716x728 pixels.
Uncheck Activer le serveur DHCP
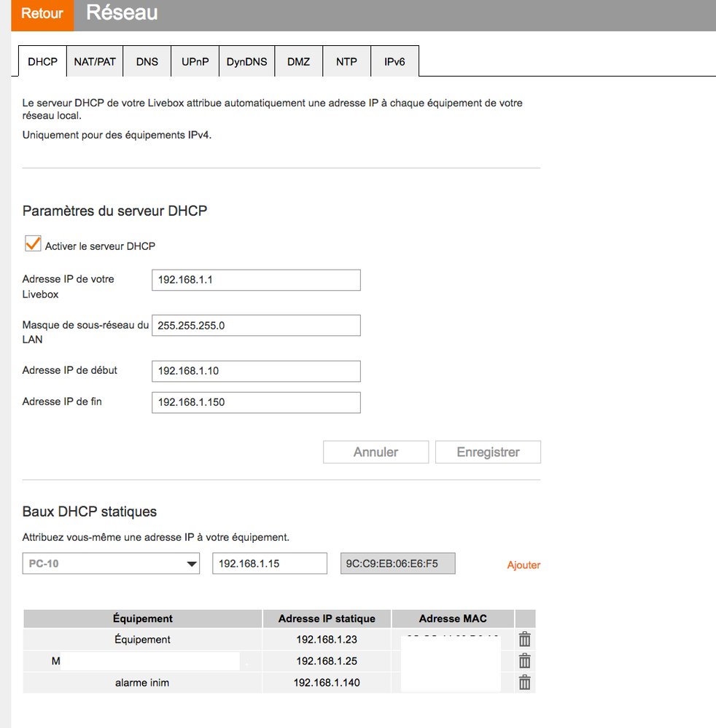(x=33, y=244)
